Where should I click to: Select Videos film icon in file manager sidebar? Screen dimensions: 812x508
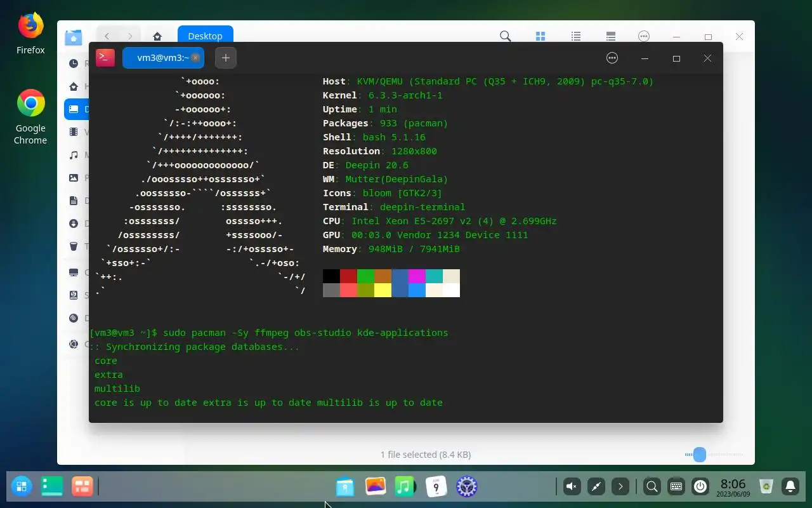(74, 131)
